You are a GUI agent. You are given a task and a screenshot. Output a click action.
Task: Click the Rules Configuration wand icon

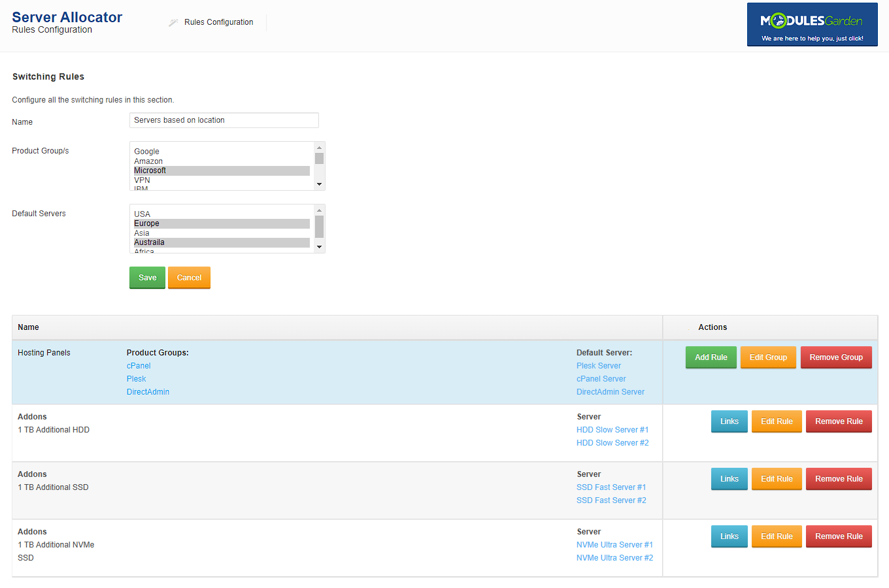[x=173, y=22]
